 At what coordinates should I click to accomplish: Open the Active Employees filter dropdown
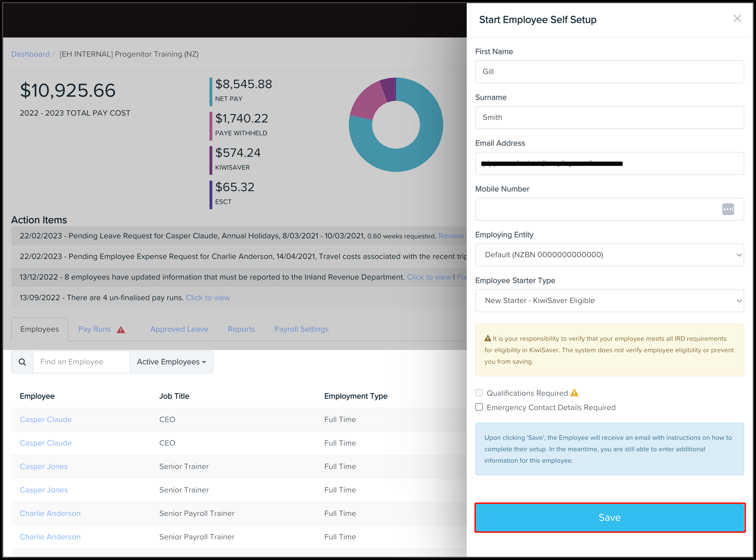[x=171, y=362]
